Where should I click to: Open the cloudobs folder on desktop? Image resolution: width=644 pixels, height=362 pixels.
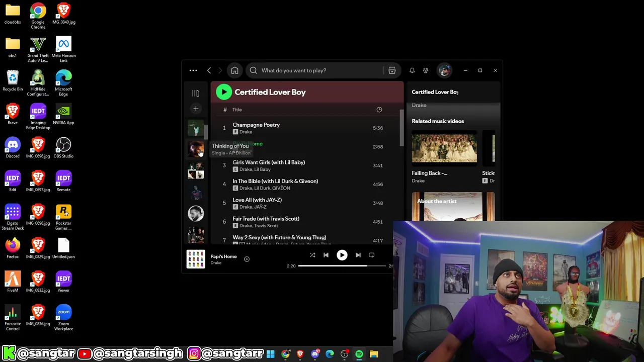(x=13, y=14)
